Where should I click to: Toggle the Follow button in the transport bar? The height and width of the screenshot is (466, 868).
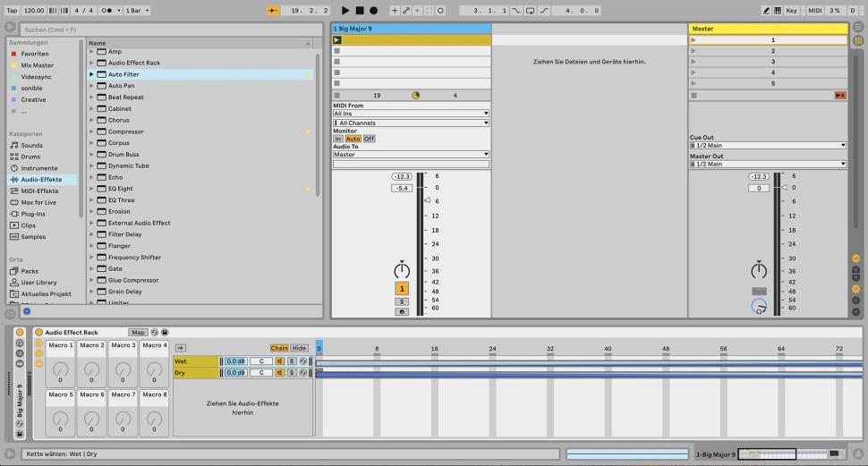[x=273, y=11]
